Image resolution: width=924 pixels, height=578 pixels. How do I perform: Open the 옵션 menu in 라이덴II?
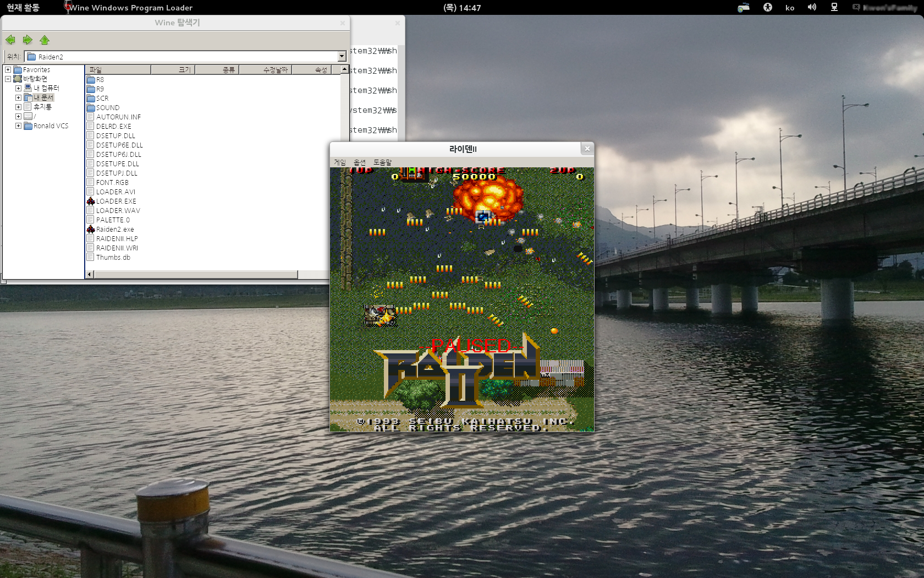(360, 162)
